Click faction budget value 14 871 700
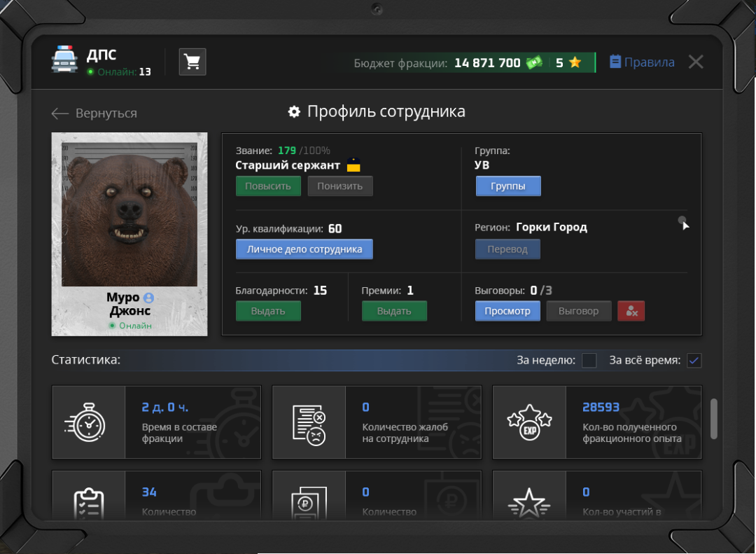Image resolution: width=756 pixels, height=554 pixels. click(487, 63)
